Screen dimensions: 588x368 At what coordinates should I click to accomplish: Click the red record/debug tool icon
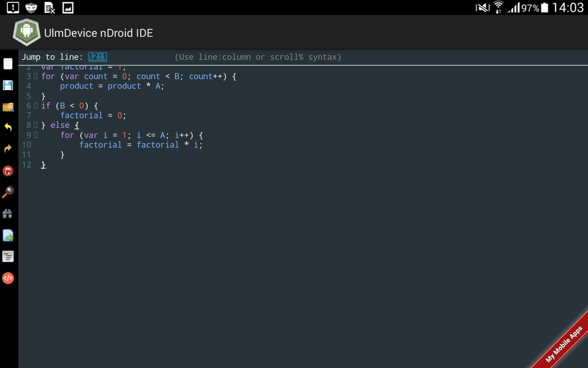[x=8, y=171]
